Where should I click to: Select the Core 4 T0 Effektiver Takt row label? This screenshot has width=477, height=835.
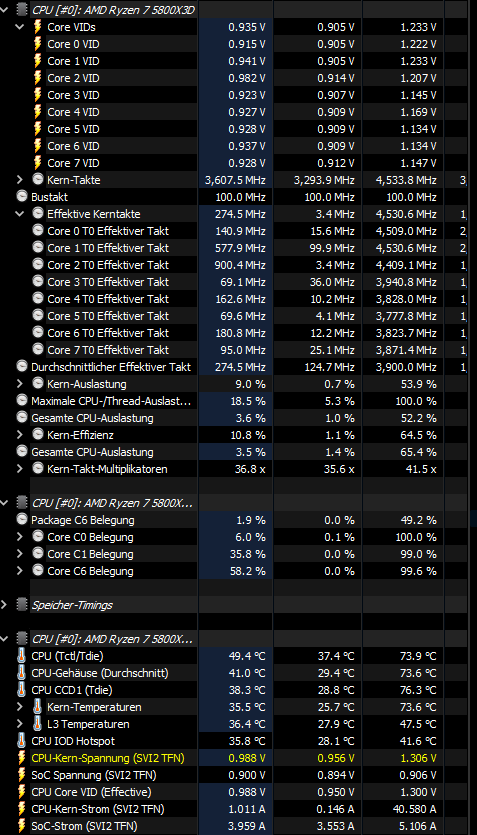pyautogui.click(x=108, y=299)
